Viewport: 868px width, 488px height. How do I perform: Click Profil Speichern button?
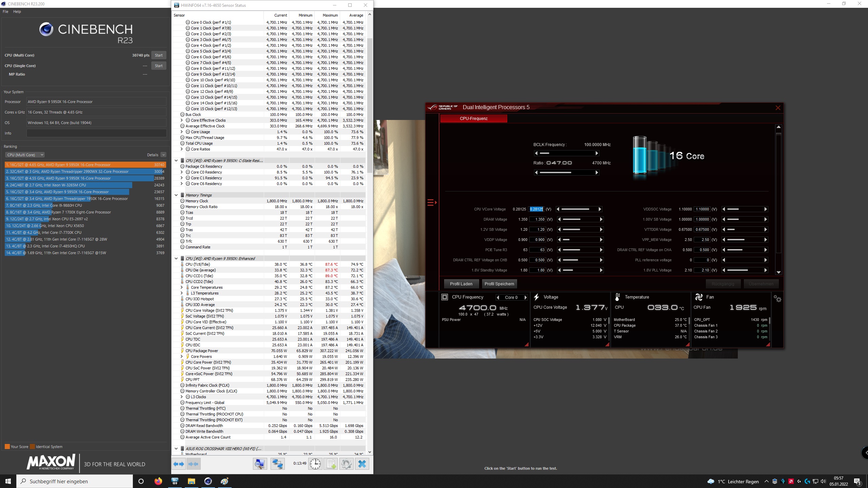pyautogui.click(x=499, y=284)
